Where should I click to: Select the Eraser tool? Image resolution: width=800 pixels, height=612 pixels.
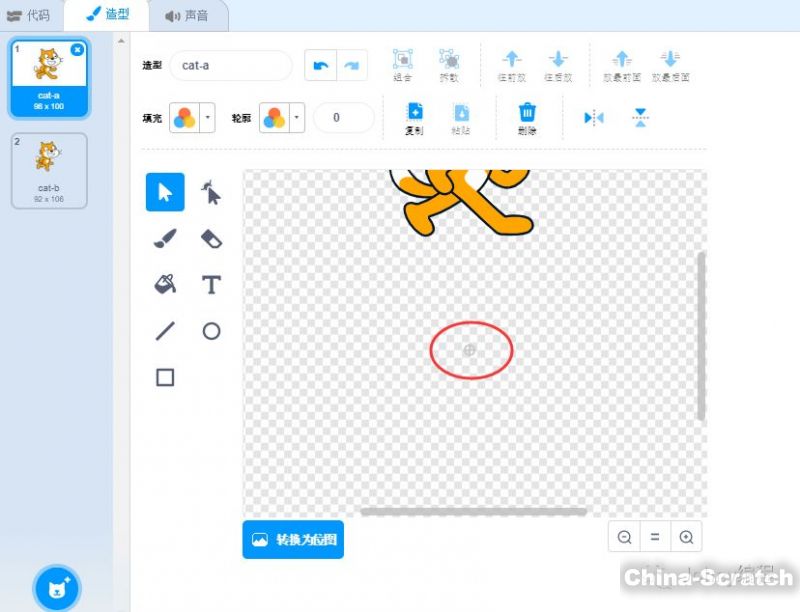pos(211,238)
